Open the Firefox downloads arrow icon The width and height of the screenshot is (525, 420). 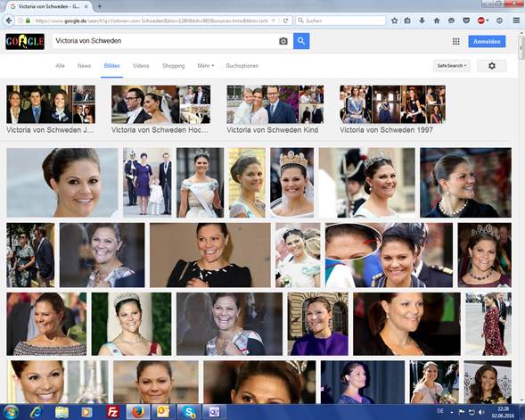pyautogui.click(x=422, y=21)
